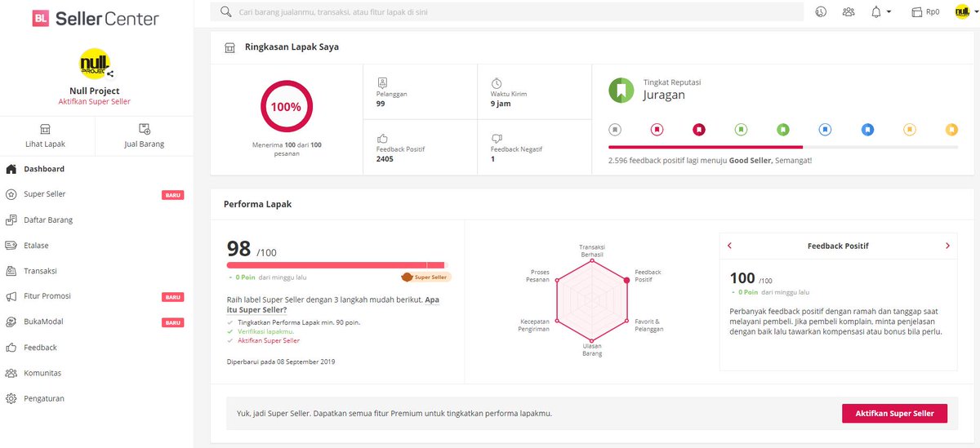Image resolution: width=980 pixels, height=448 pixels.
Task: Click the Super Seller marker label
Action: (425, 277)
